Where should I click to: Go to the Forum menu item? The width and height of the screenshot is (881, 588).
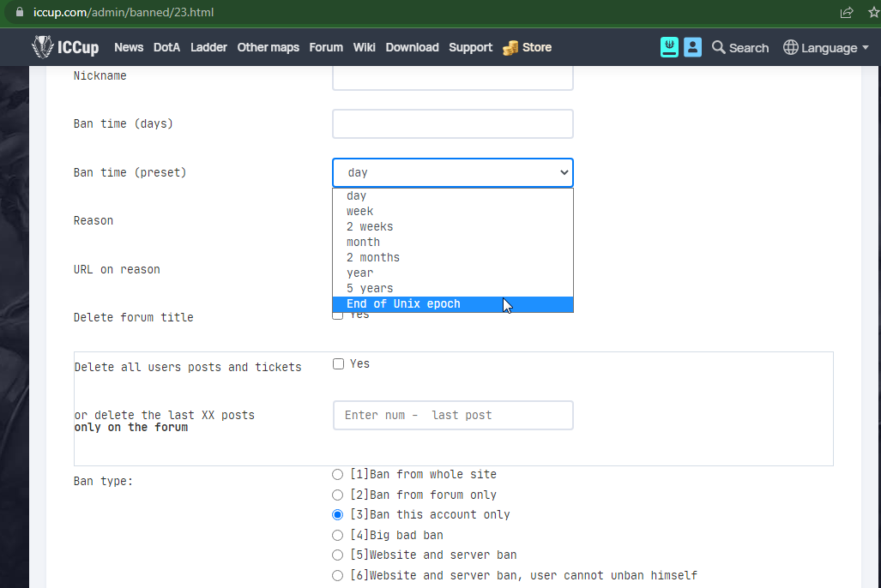click(x=326, y=47)
